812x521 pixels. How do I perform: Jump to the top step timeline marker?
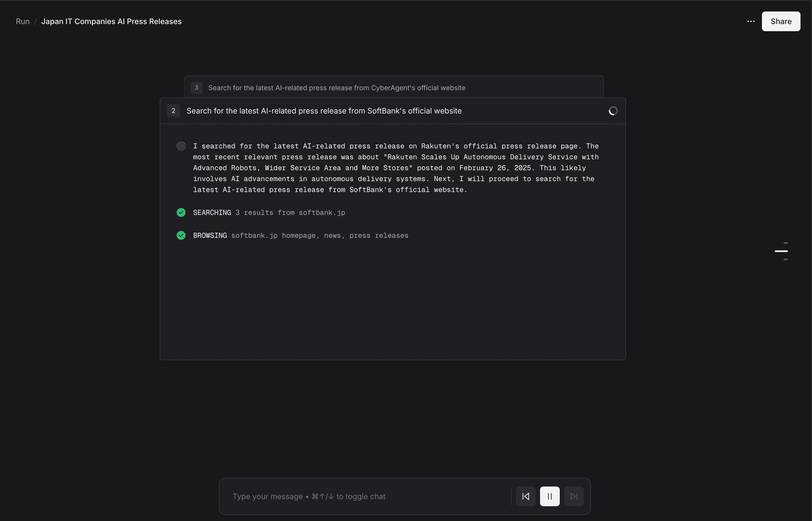785,243
